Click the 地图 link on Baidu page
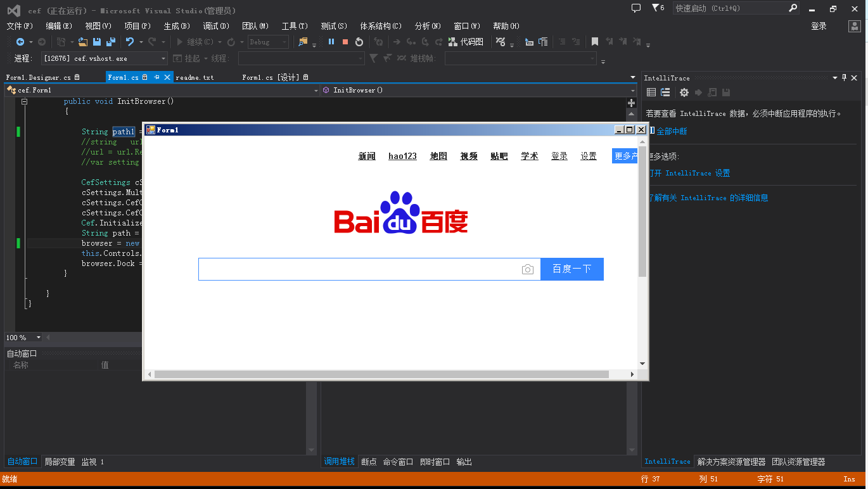868x489 pixels. (x=438, y=156)
